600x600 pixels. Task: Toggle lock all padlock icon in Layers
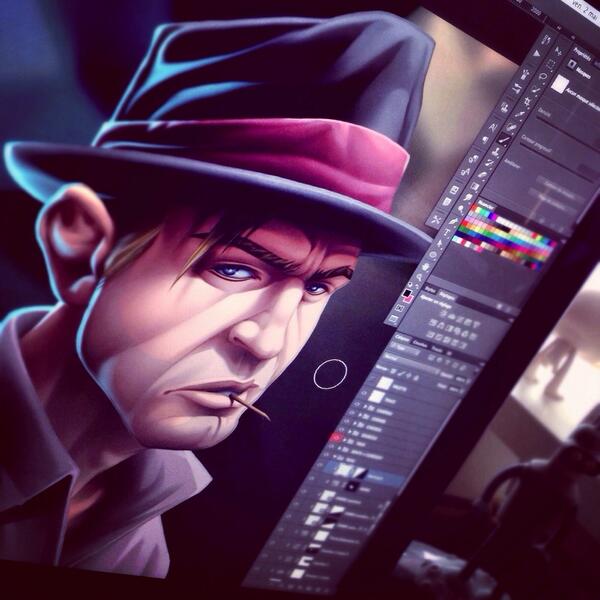416,378
